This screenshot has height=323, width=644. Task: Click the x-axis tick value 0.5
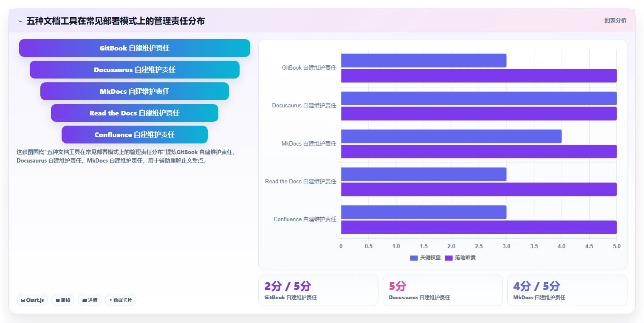coord(368,246)
